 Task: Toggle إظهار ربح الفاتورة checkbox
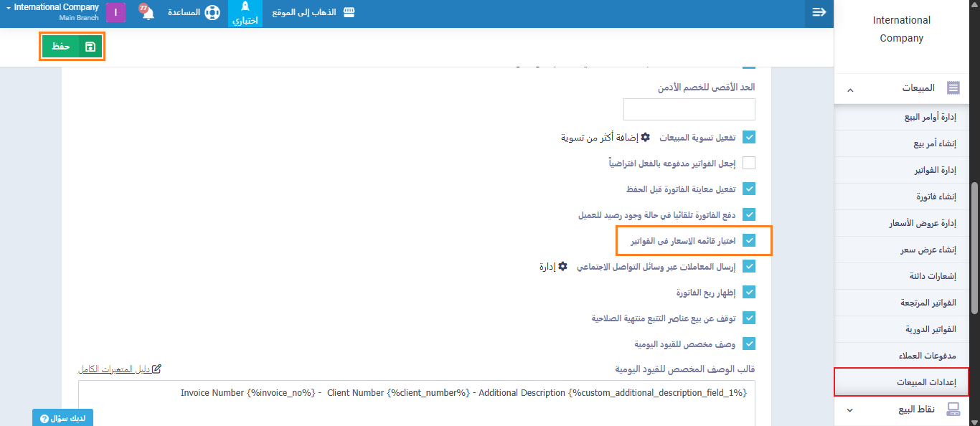749,292
